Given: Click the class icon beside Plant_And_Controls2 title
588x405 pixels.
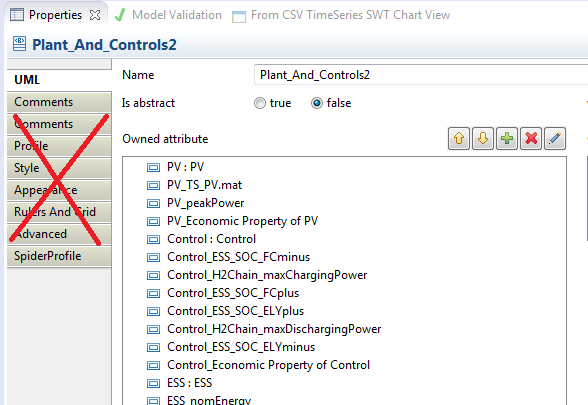Looking at the screenshot, I should (19, 44).
